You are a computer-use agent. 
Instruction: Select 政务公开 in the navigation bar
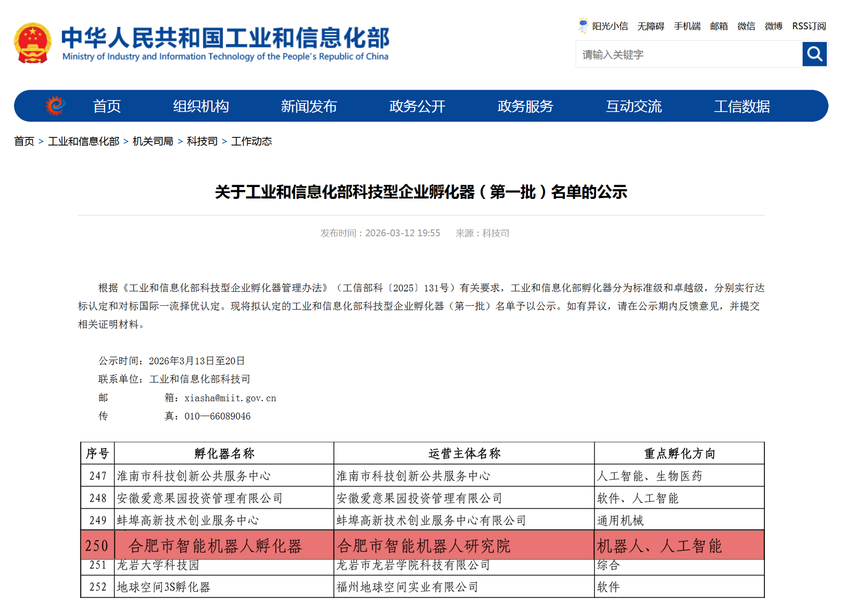(x=417, y=106)
